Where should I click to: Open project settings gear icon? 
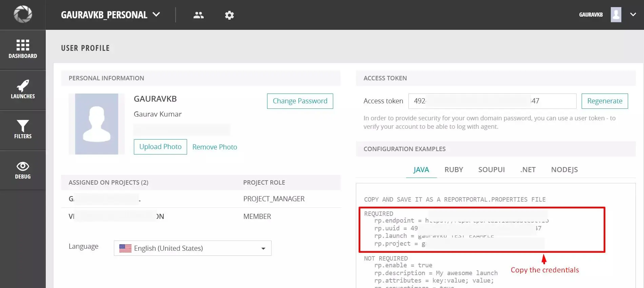click(x=229, y=15)
